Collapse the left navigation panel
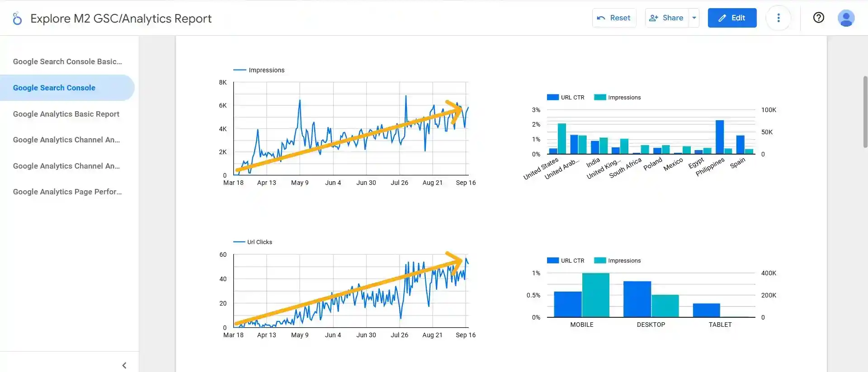The image size is (868, 372). pos(124,365)
